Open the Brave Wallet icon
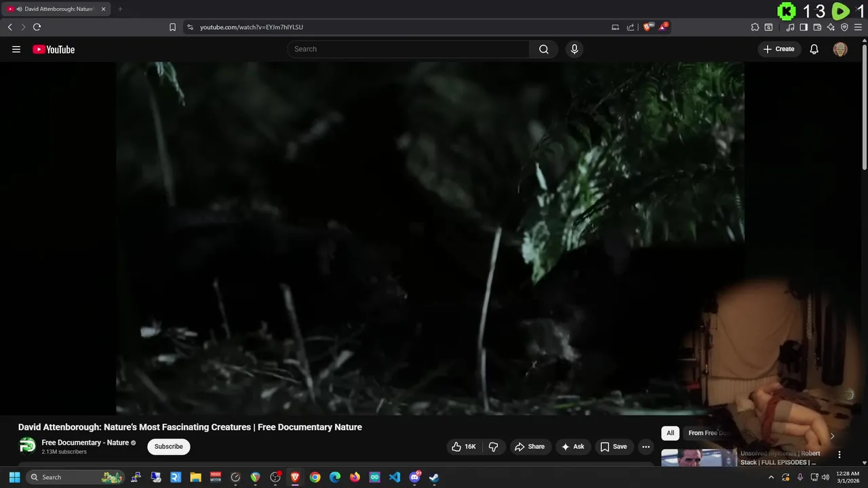 (x=817, y=27)
